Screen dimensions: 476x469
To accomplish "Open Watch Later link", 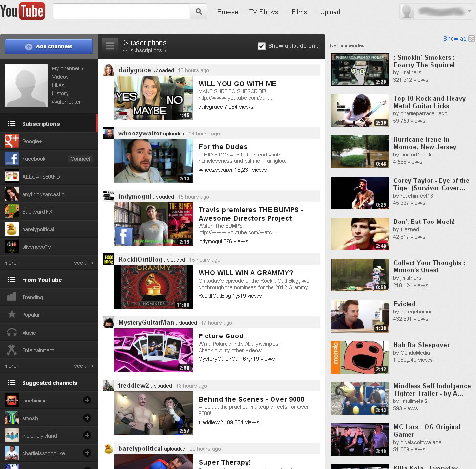I will 66,102.
